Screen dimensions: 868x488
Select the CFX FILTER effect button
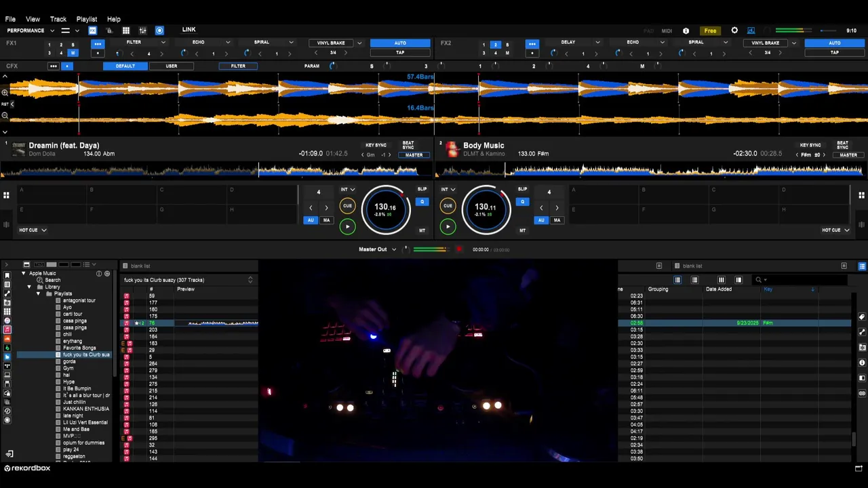(238, 66)
